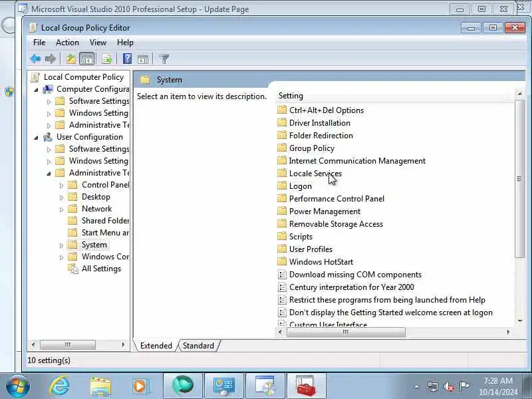Screen dimensions: 532x399
Task: Open the View menu
Action: tap(98, 43)
